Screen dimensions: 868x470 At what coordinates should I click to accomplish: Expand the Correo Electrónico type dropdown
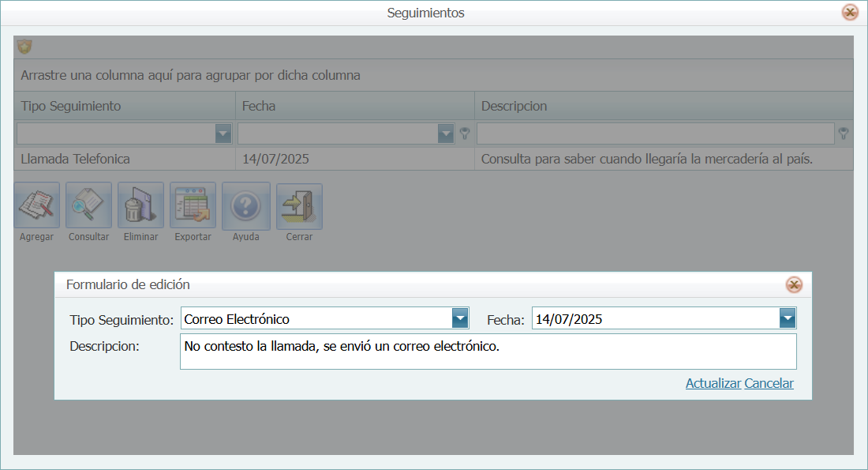460,318
